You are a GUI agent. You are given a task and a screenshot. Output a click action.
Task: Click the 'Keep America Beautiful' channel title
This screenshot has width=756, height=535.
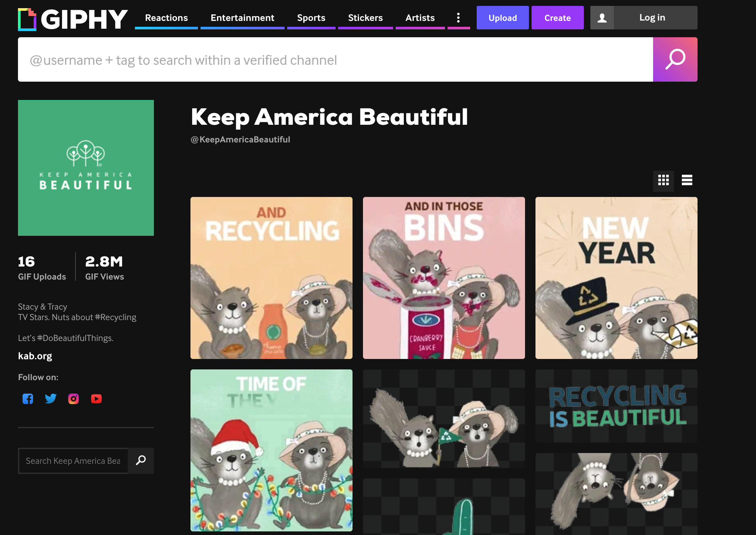(x=329, y=117)
